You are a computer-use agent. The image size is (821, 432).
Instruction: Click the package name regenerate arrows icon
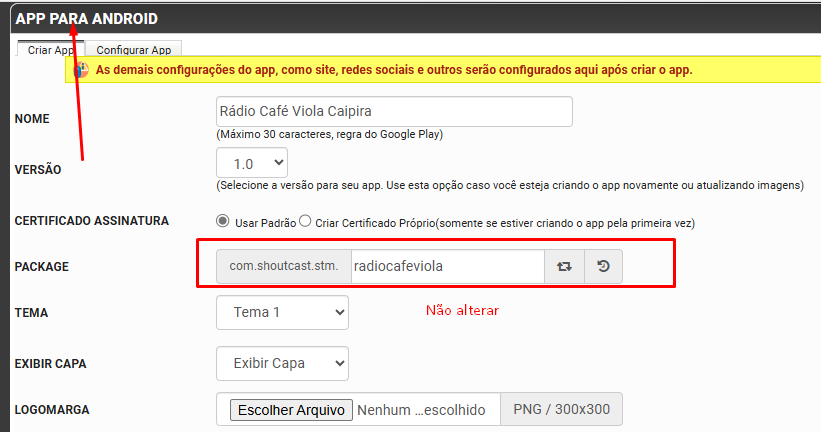pos(564,267)
